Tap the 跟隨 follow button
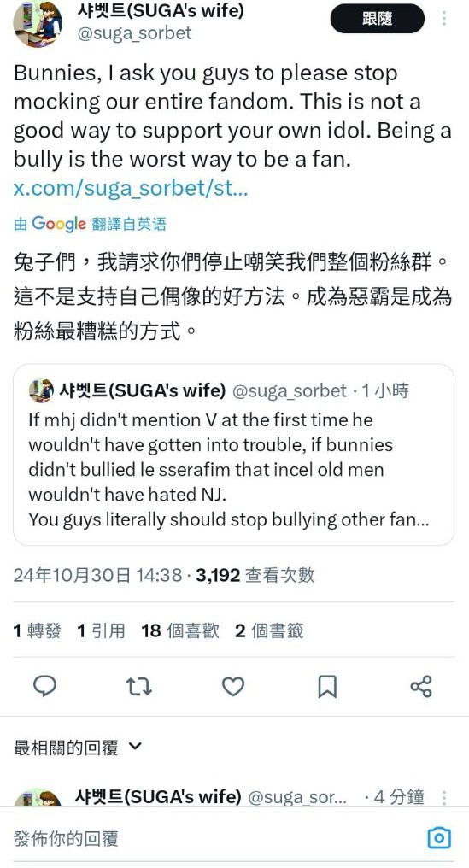 [378, 20]
